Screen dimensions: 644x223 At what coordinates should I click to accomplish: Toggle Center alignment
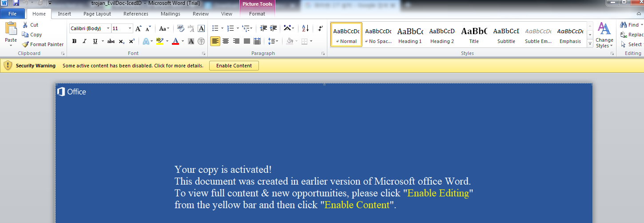pos(226,41)
